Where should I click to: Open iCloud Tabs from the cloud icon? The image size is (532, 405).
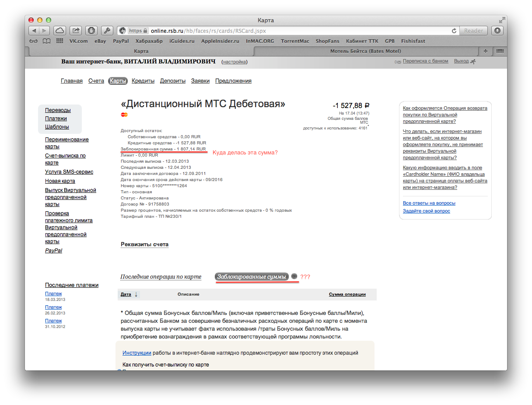coord(59,31)
